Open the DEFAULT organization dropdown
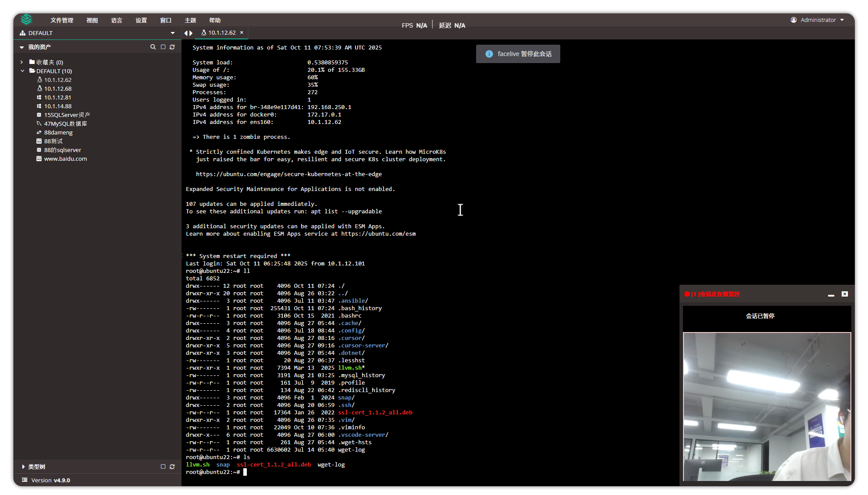The image size is (868, 495). pos(172,33)
